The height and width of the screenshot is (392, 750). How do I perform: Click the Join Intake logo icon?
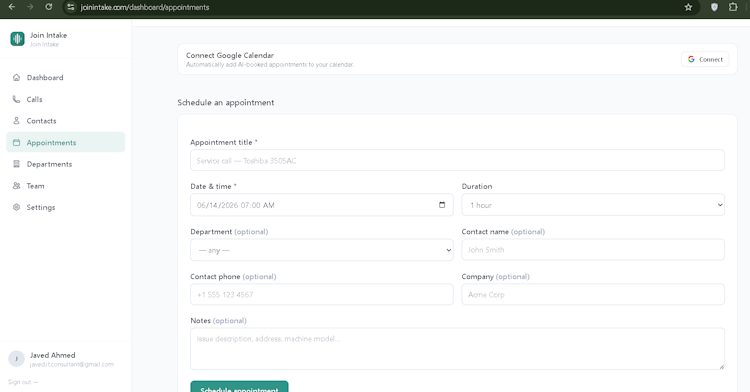point(18,39)
